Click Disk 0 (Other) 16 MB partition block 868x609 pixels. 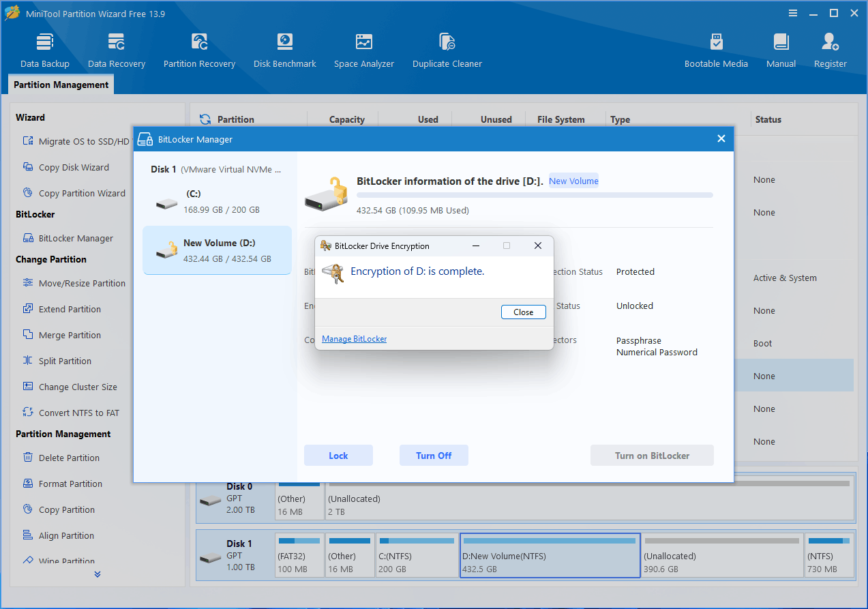(299, 498)
